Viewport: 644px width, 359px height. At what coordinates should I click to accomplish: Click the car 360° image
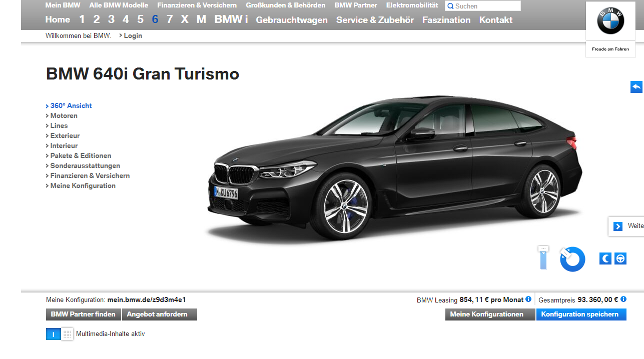(394, 170)
